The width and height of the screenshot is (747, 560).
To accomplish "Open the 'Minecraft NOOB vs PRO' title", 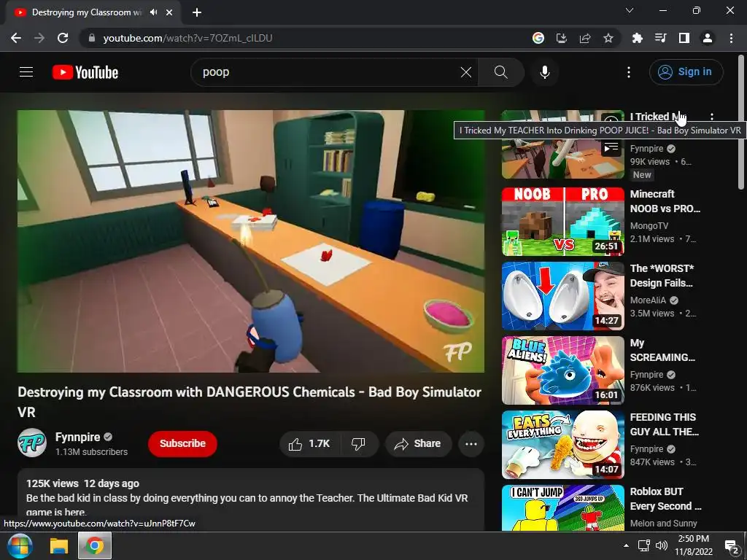I will tap(665, 201).
